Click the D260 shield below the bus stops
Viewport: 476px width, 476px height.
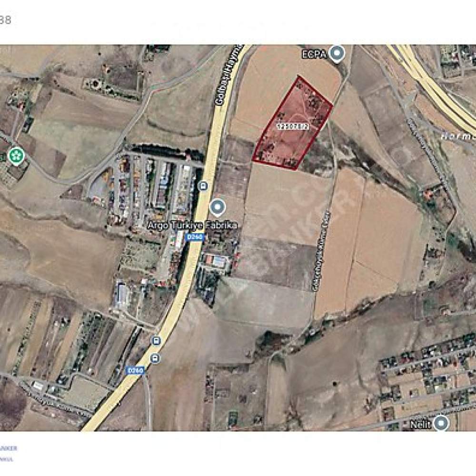[135, 370]
